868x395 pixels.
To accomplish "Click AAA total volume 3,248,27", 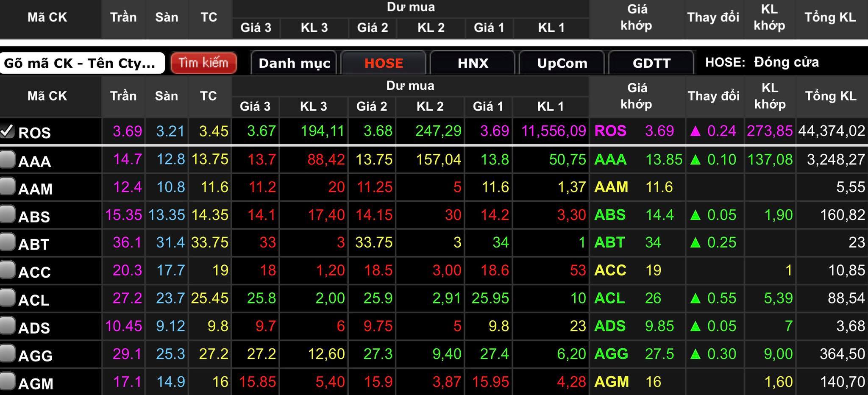I will 836,160.
